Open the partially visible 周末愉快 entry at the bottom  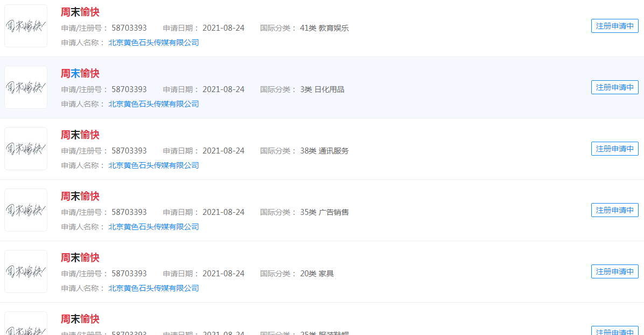pos(80,319)
